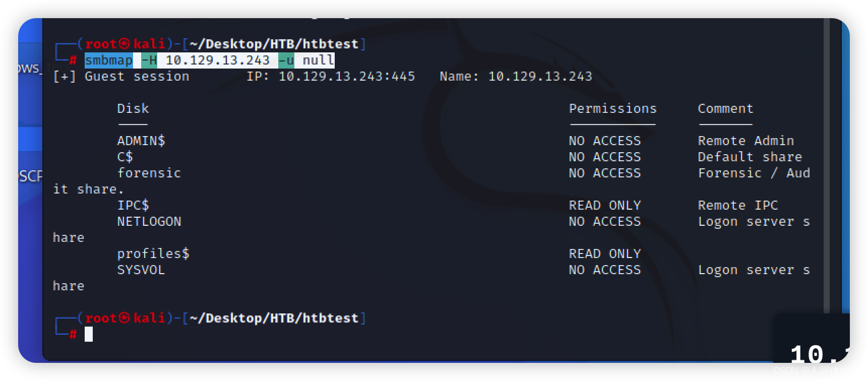
Task: Click the IP address in the smbmap command
Action: tap(218, 60)
